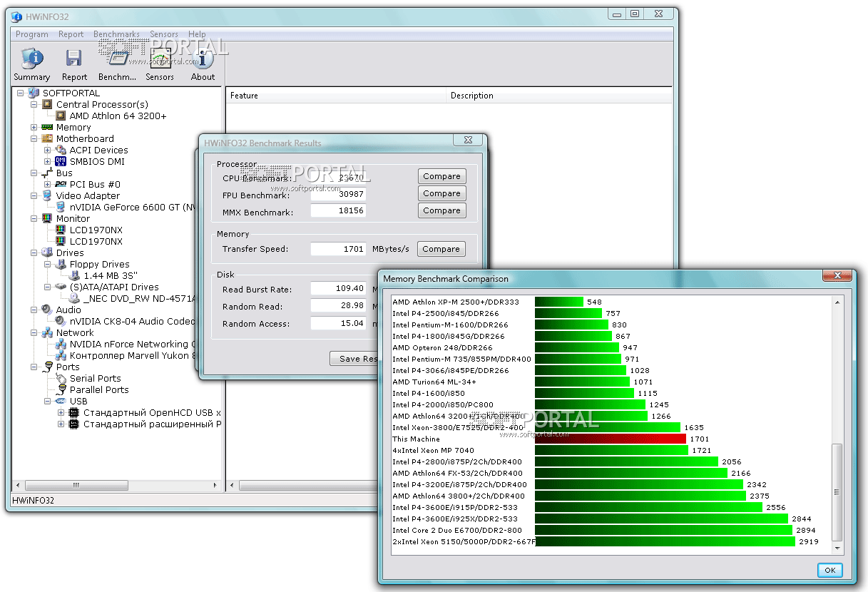The image size is (868, 592).
Task: Click the Transfer Speed value field
Action: tap(339, 250)
